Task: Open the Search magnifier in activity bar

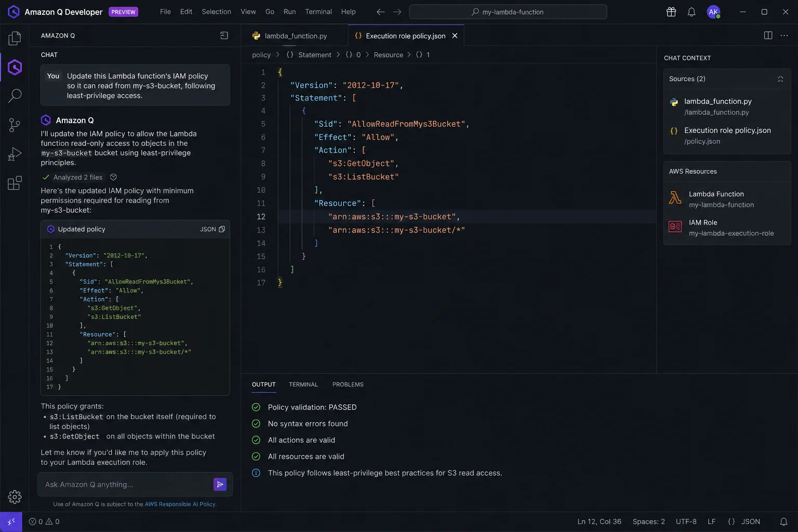Action: tap(15, 96)
